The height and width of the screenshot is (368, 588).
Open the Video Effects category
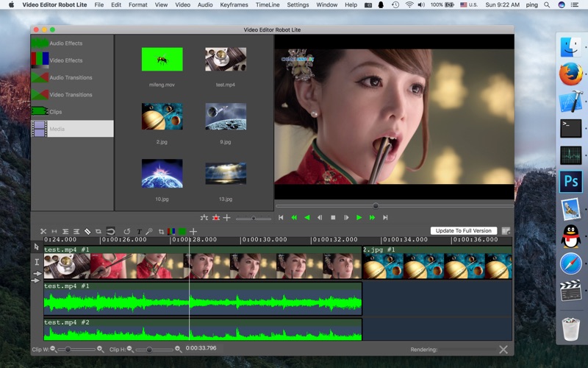tap(65, 60)
